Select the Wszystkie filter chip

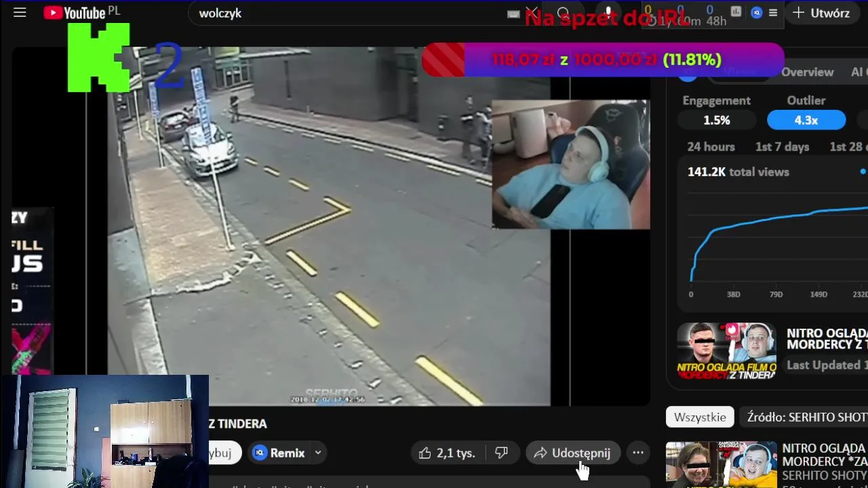[700, 417]
